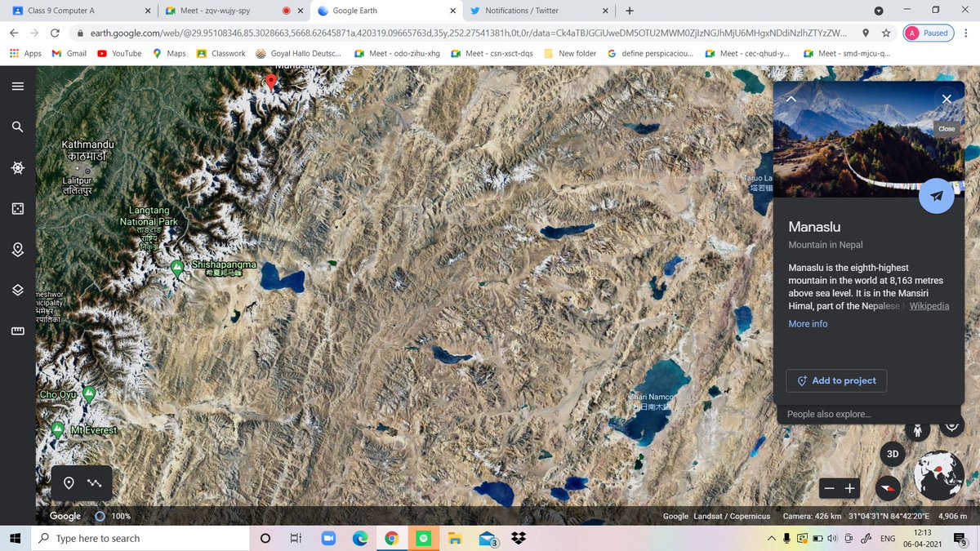Open the Projects pin icon in sidebar

pyautogui.click(x=18, y=250)
